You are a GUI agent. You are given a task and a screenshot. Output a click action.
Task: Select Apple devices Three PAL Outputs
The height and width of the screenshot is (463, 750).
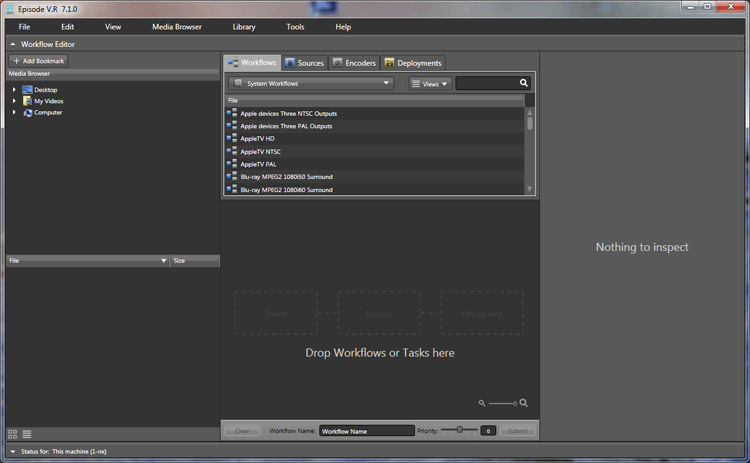coord(375,126)
